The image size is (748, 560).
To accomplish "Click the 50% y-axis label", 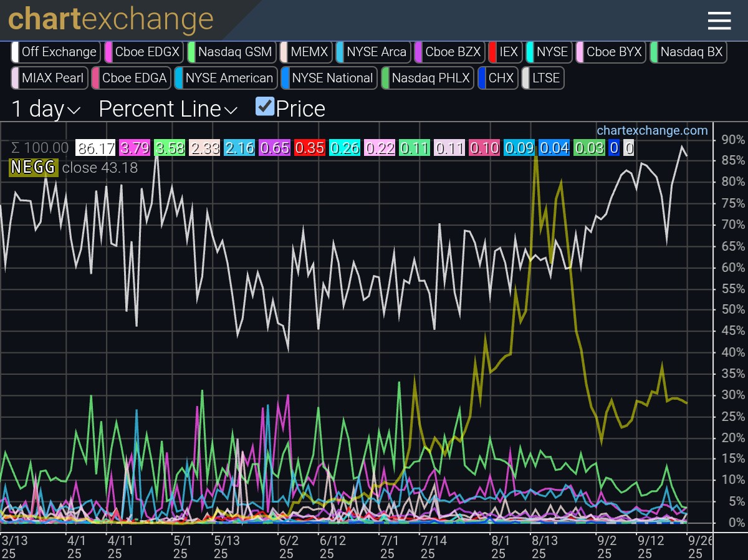I will pos(732,310).
